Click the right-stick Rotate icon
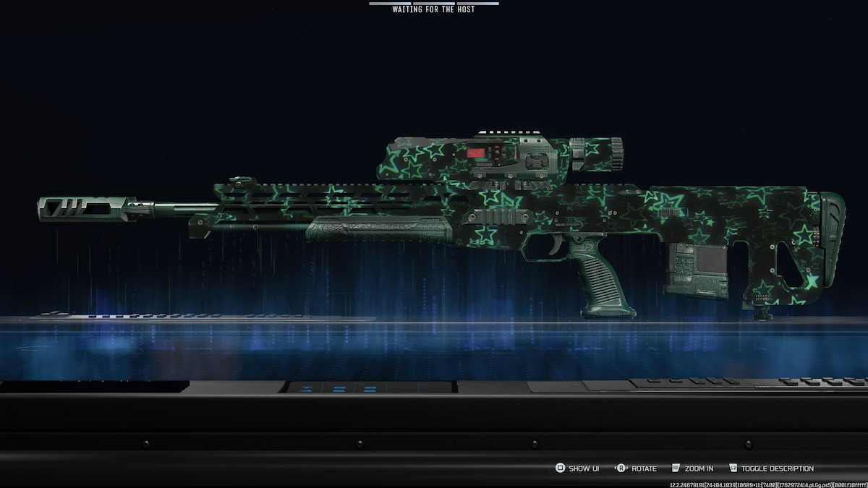Viewport: 868px width, 488px height. (621, 468)
